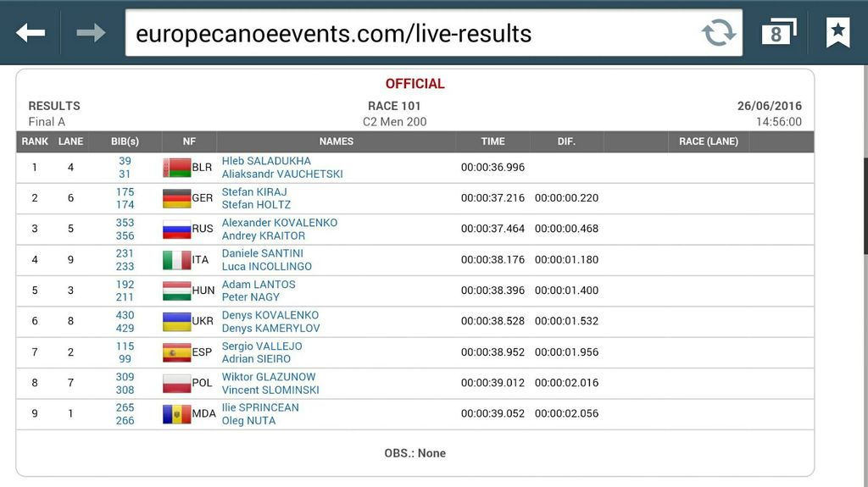Open Adam LANTOS athlete link
Screen dimensions: 868x487
(x=259, y=285)
